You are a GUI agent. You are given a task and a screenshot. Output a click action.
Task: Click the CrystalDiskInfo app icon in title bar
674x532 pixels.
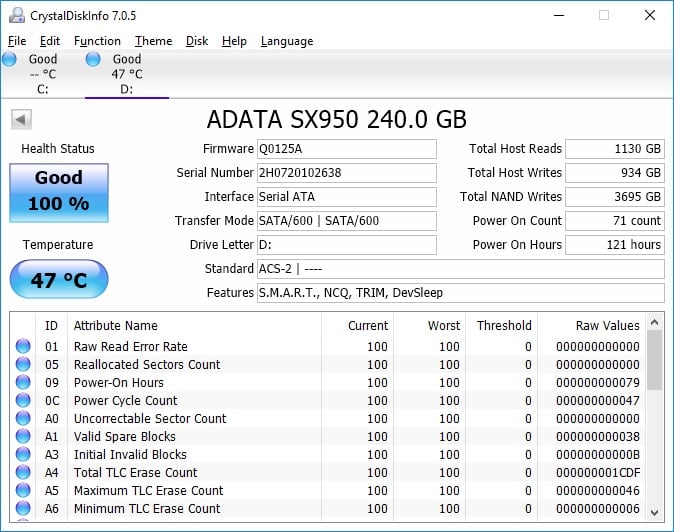tap(17, 15)
